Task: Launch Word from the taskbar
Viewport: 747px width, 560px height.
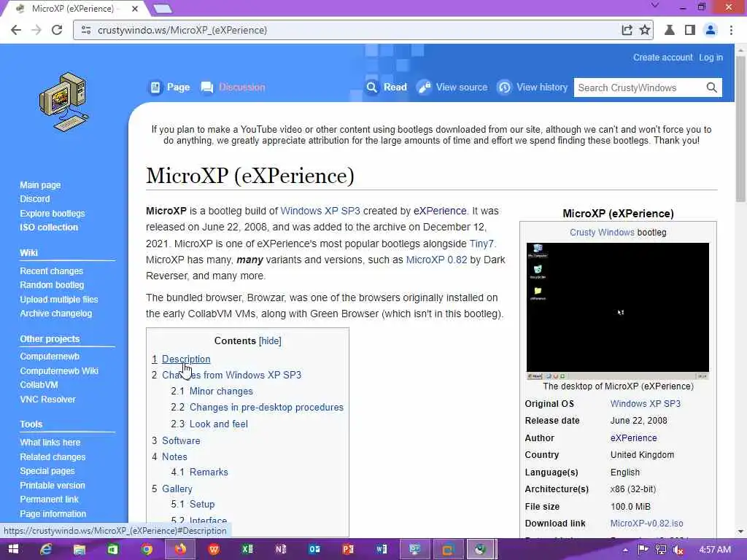Action: (x=382, y=550)
